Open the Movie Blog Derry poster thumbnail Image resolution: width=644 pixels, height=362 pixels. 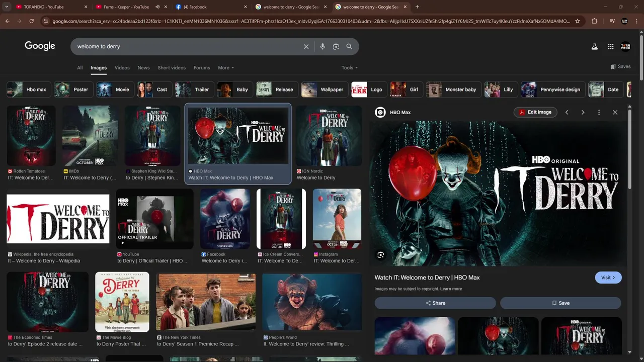122,302
